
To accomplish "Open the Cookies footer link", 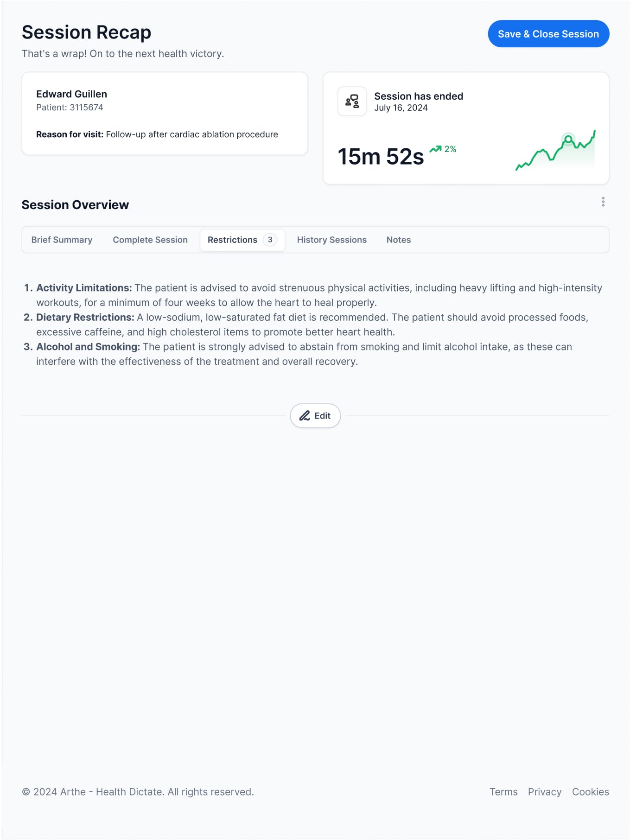I will click(590, 792).
